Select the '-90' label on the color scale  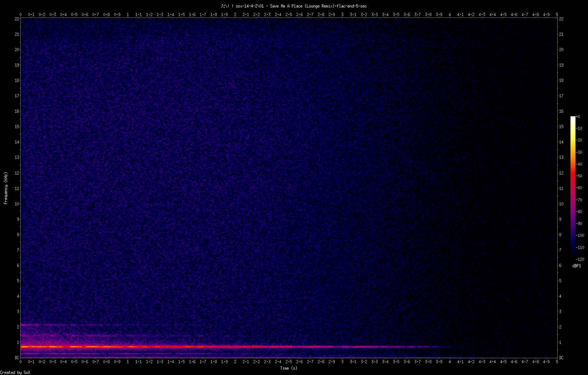pyautogui.click(x=579, y=224)
